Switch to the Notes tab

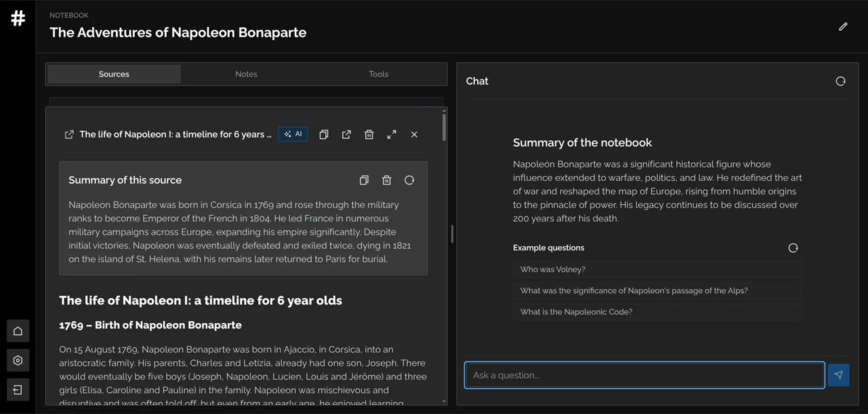click(x=246, y=74)
